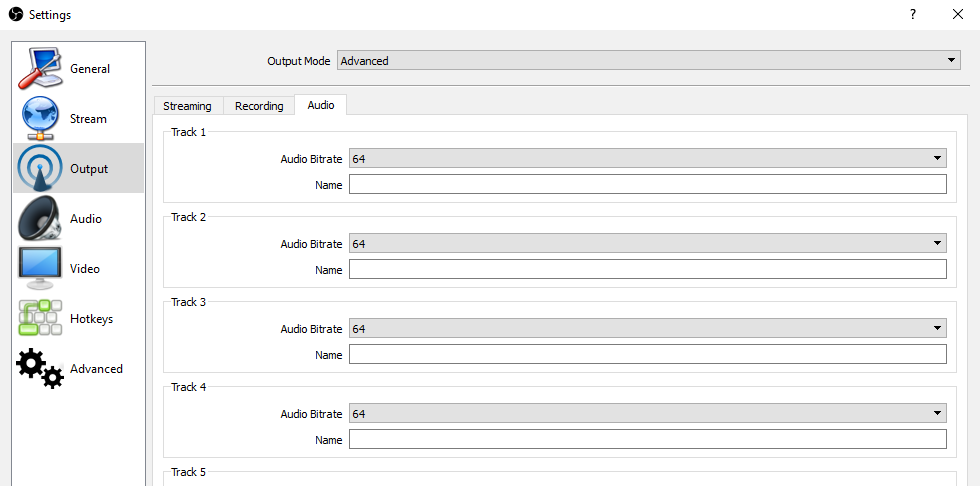Open Hotkeys keyboard icon

point(40,318)
